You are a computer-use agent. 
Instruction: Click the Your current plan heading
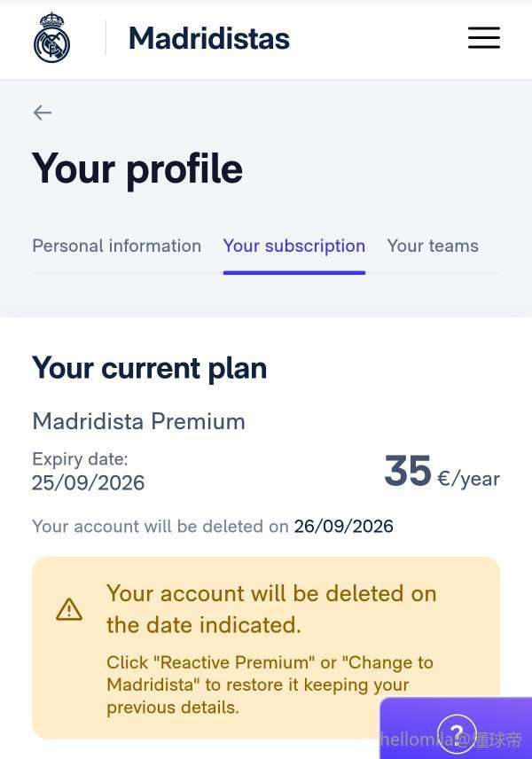coord(149,368)
